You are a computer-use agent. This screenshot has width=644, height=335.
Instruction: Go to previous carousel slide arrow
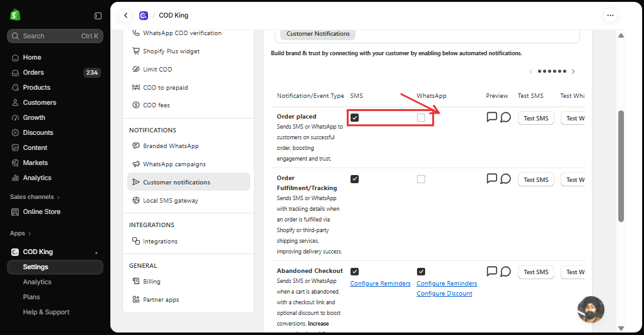point(531,72)
